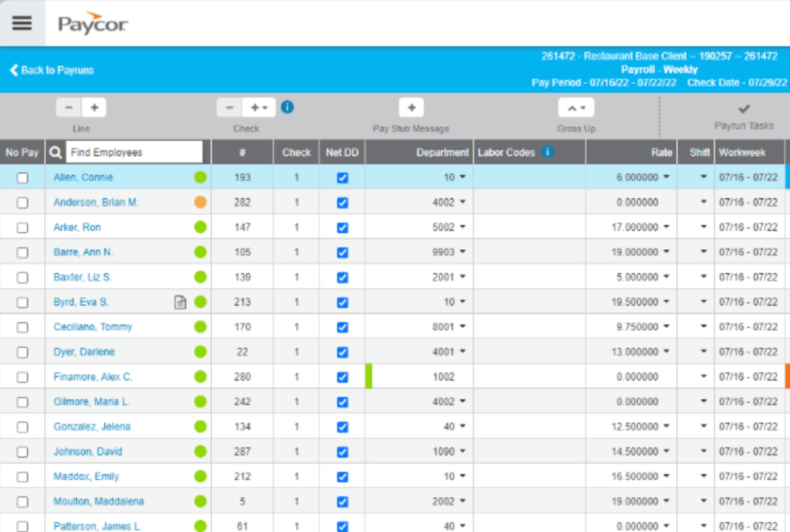The width and height of the screenshot is (790, 532).
Task: Click Back to Payruns
Action: coord(51,70)
